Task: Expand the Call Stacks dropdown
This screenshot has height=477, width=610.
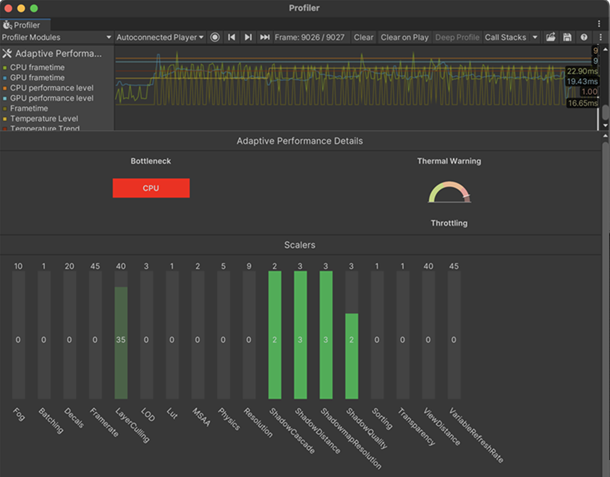Action: click(511, 37)
